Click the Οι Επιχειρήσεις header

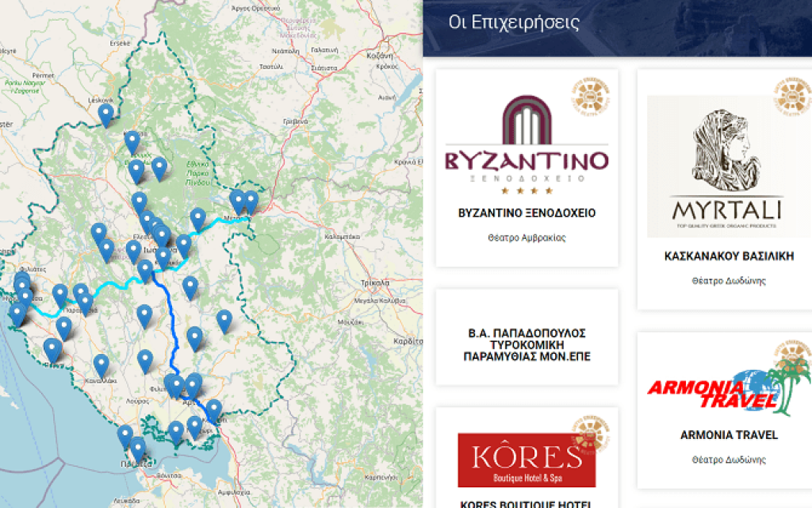[514, 22]
